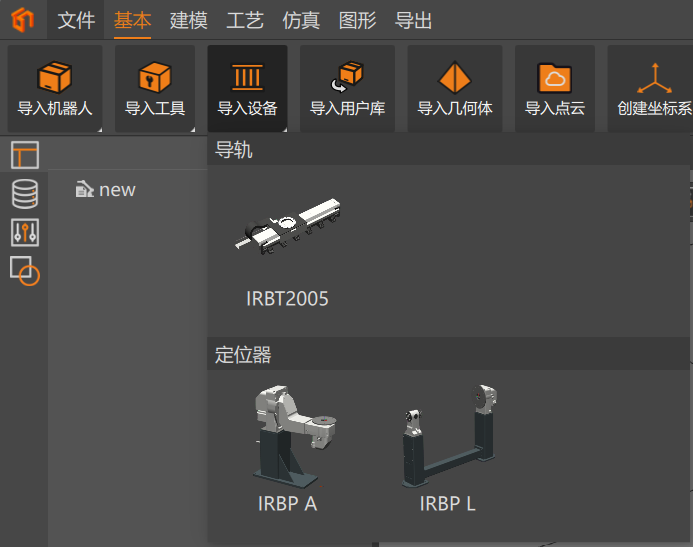Switch to the 基本 tab

[x=133, y=20]
